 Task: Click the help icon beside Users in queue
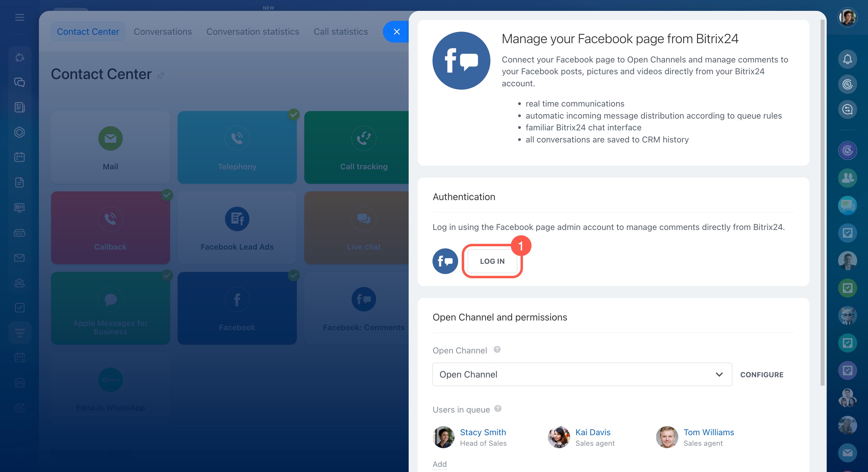pos(498,409)
